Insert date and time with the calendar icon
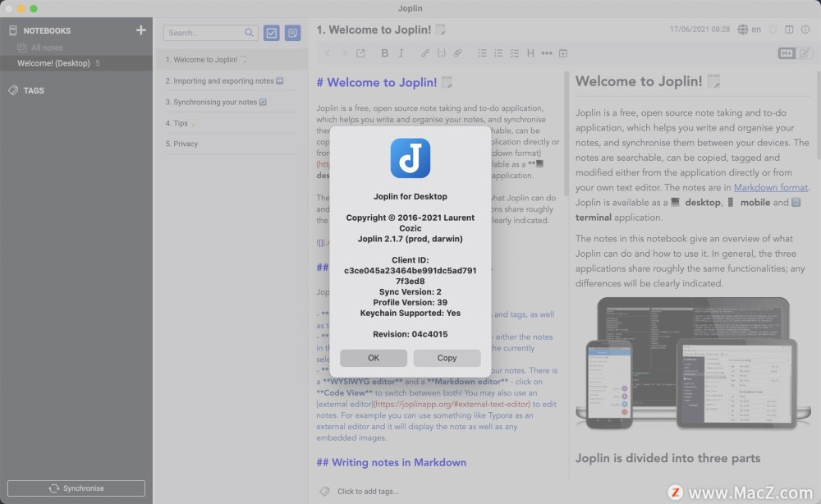The width and height of the screenshot is (821, 504). 563,53
